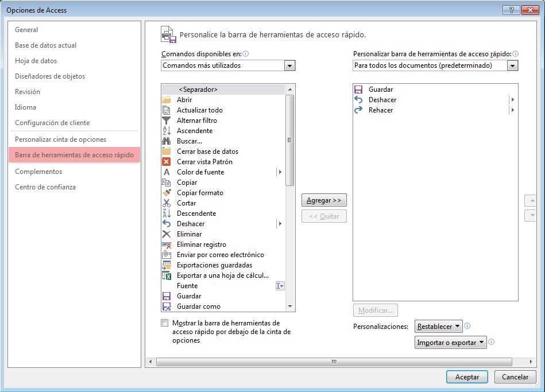
Task: Enable showing toolbar below the ribbon
Action: pos(165,323)
